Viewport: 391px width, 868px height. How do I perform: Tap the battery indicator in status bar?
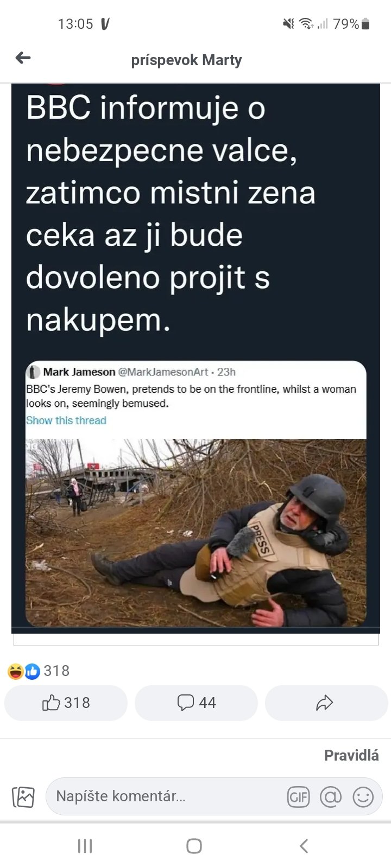pos(365,24)
